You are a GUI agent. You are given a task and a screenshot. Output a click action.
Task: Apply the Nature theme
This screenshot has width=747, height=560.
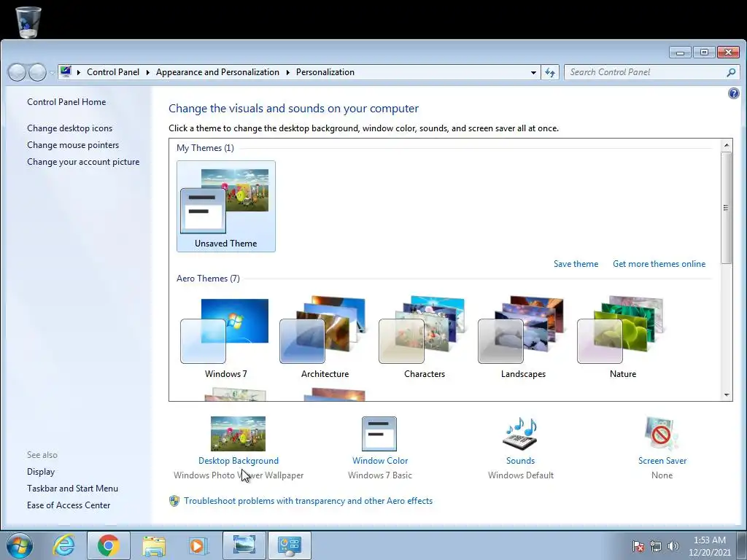(x=623, y=338)
